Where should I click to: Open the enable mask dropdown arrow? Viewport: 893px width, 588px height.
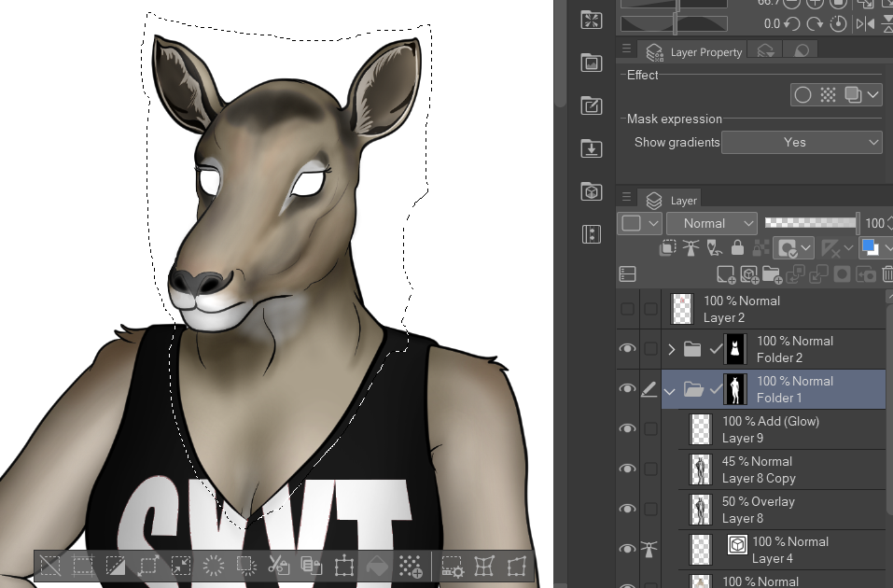click(x=805, y=248)
